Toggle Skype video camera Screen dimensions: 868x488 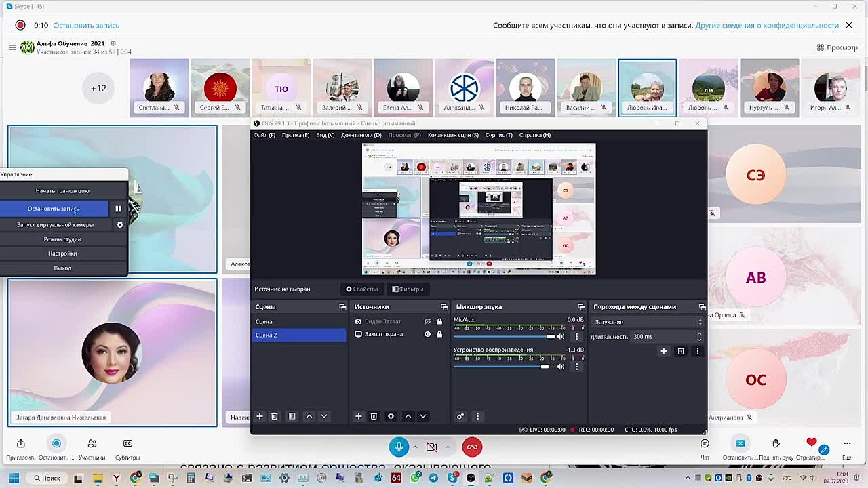click(x=431, y=447)
